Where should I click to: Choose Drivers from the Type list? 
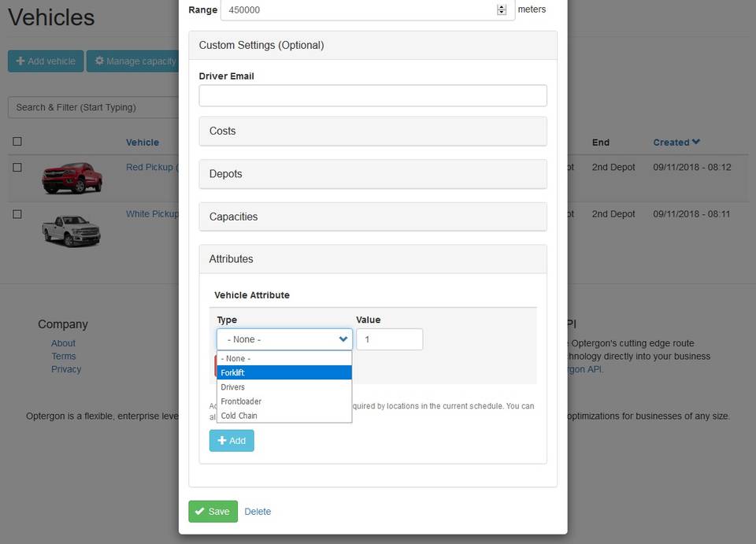pos(283,387)
